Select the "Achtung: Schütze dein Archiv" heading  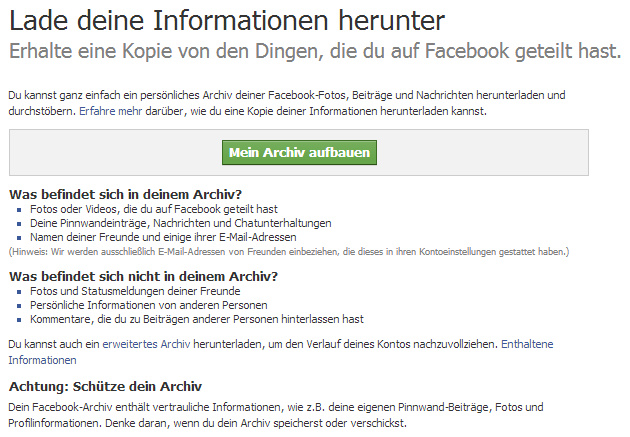pyautogui.click(x=105, y=386)
